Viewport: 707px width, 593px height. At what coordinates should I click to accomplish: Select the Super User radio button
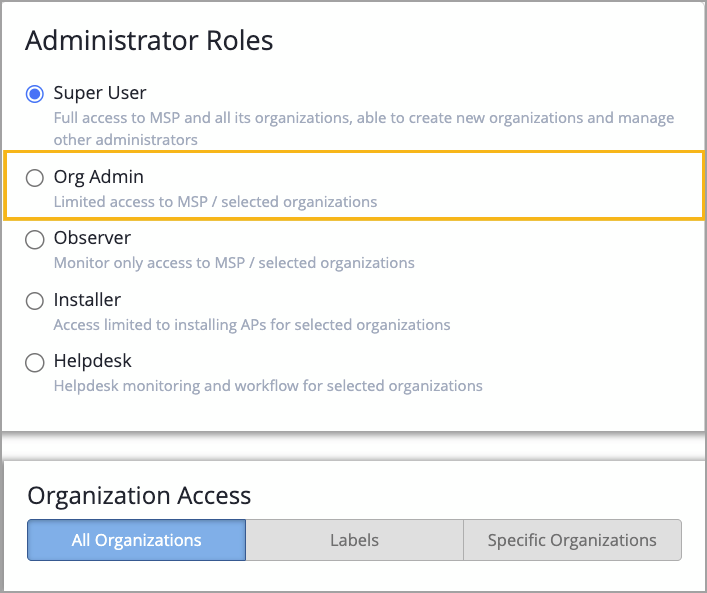point(35,94)
